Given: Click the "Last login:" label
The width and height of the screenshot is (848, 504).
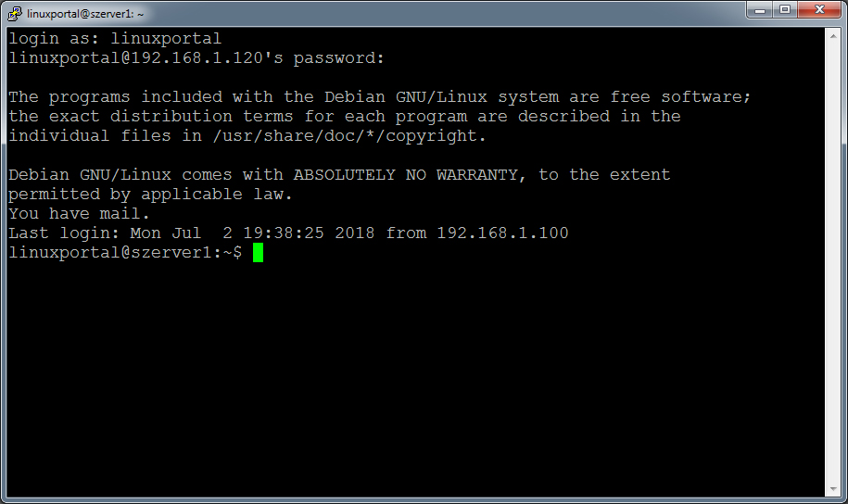Looking at the screenshot, I should 64,233.
